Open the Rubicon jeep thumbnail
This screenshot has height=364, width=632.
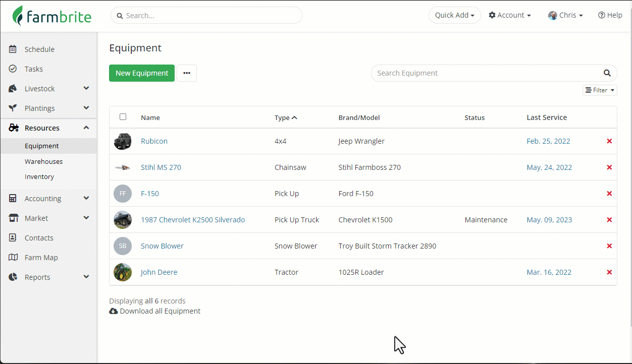point(123,141)
